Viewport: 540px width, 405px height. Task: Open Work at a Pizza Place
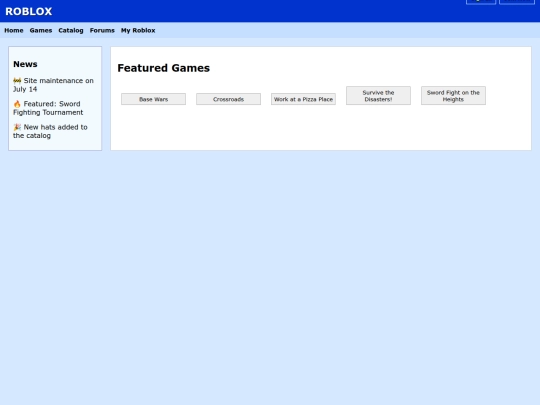pyautogui.click(x=303, y=99)
